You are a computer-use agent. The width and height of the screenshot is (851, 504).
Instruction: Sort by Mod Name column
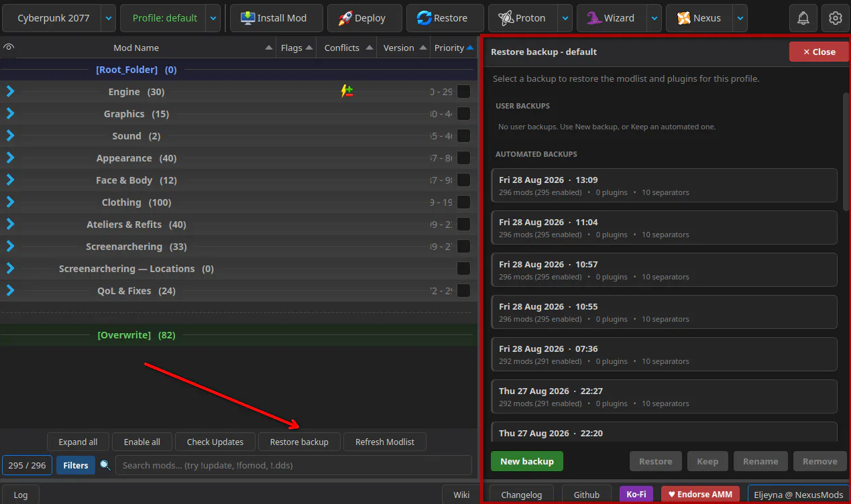(136, 48)
